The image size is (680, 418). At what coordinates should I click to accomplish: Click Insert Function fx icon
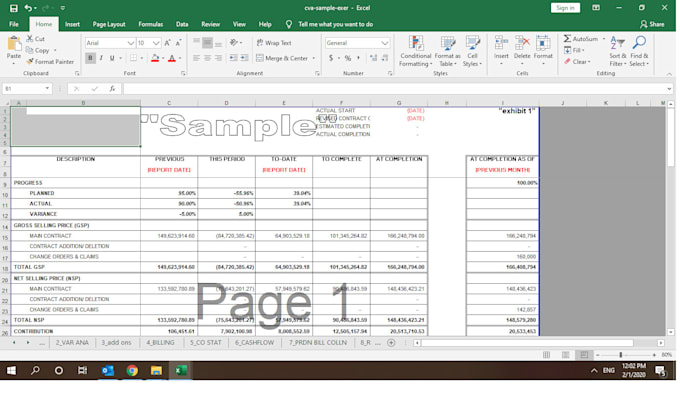click(x=112, y=89)
